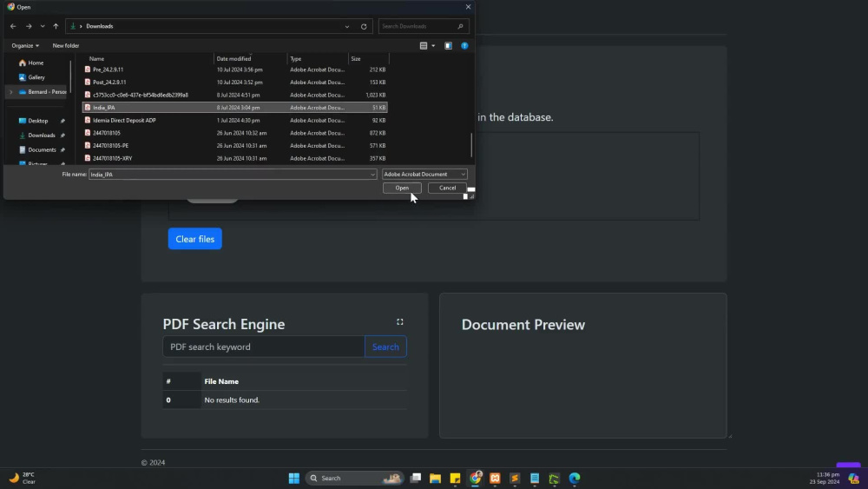Expand the Bernard - Personal tree node
This screenshot has width=868, height=489.
click(x=10, y=92)
